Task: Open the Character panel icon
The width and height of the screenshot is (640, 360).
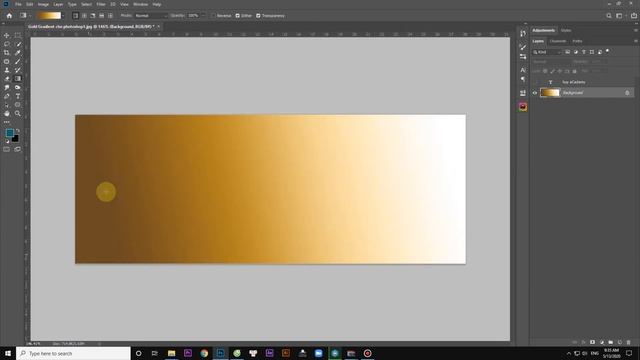Action: pos(523,70)
